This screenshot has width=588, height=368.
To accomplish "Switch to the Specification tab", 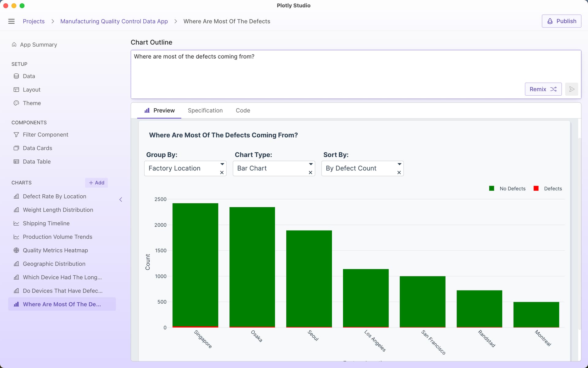I will point(205,110).
